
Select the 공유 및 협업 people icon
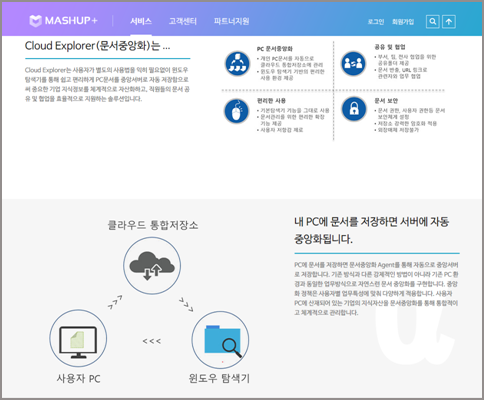[x=353, y=63]
